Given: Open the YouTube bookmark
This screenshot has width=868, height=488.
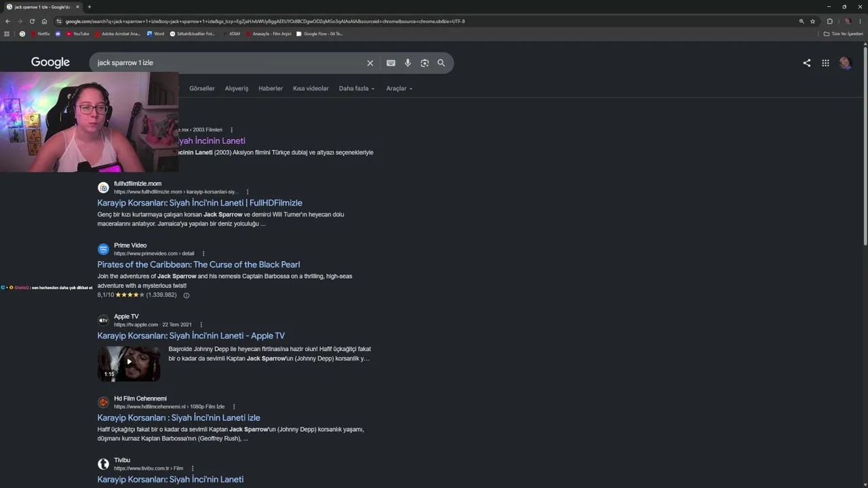Looking at the screenshot, I should (78, 33).
